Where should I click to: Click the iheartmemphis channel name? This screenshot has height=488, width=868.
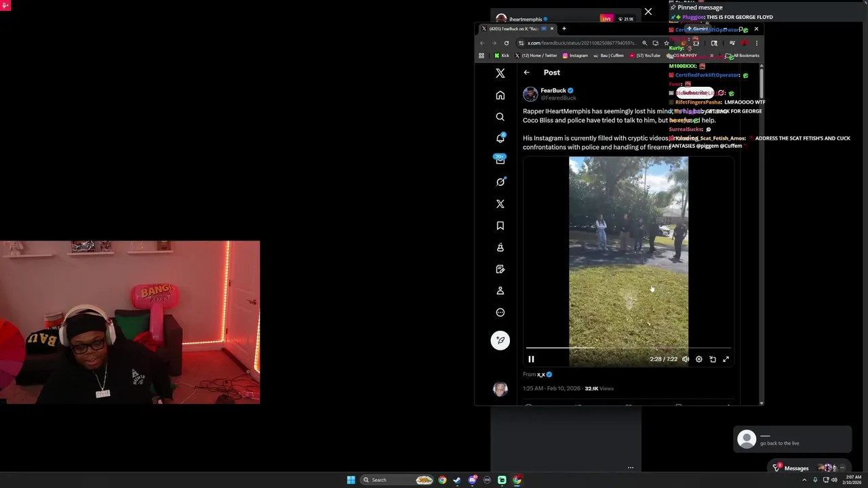click(525, 19)
